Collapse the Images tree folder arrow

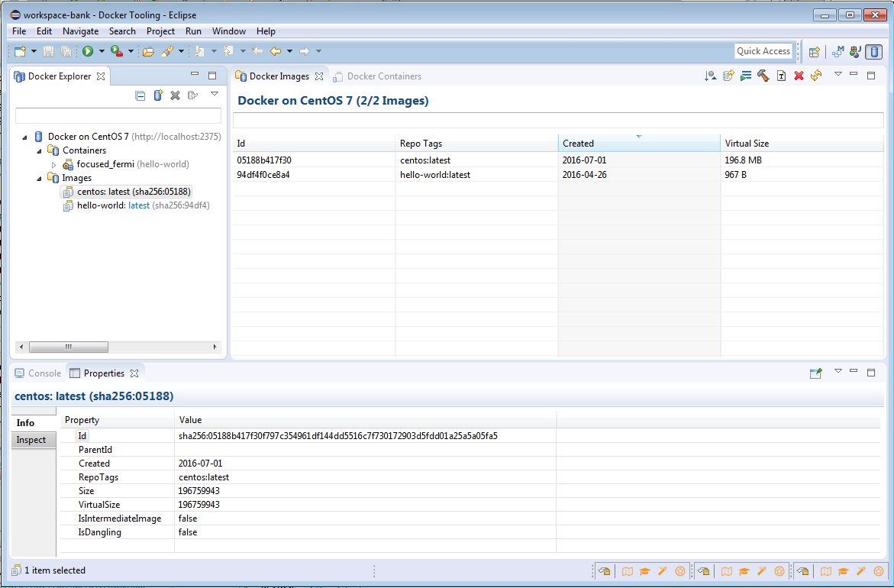pyautogui.click(x=40, y=179)
